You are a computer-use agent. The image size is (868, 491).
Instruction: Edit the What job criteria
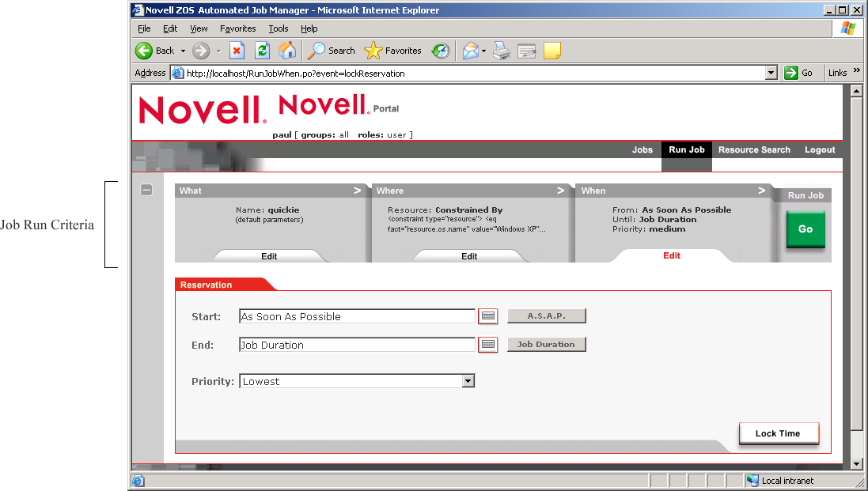(x=269, y=256)
